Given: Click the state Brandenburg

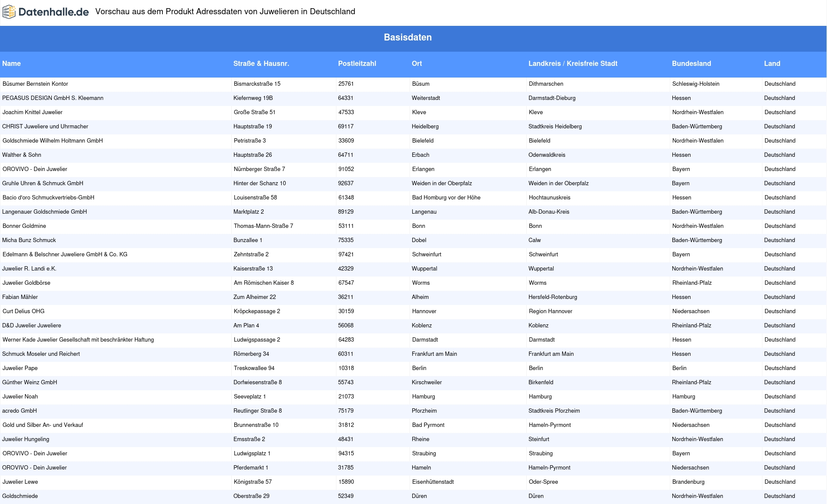Looking at the screenshot, I should coord(689,482).
